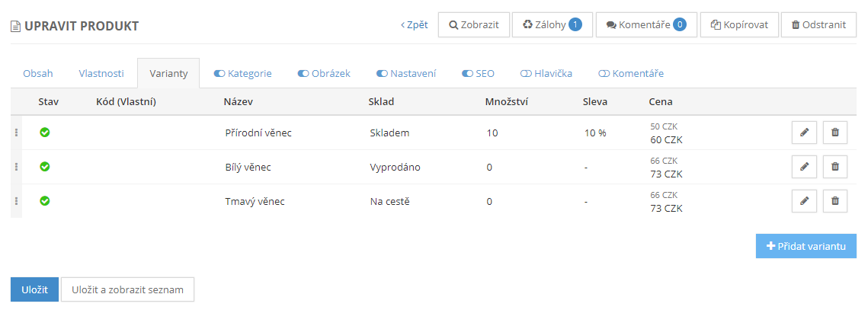Delete the Tmavý věnec variant
Viewport: 868px width, 310px height.
pyautogui.click(x=834, y=201)
